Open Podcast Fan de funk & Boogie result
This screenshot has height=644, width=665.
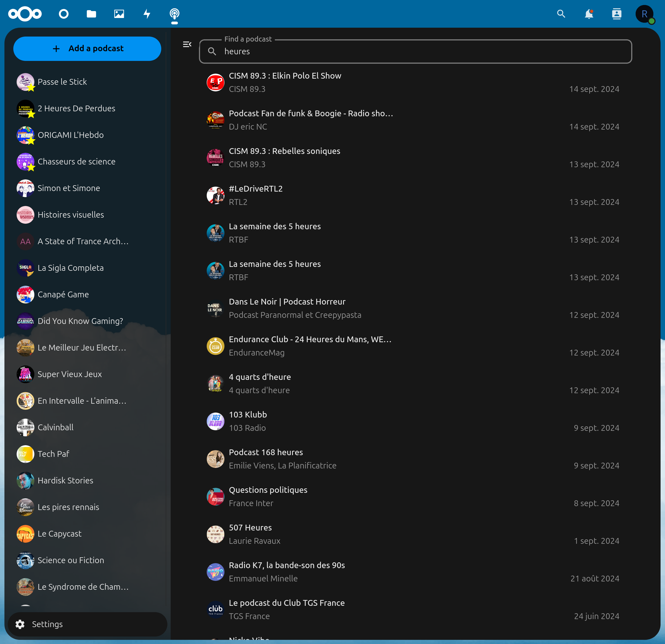(415, 120)
